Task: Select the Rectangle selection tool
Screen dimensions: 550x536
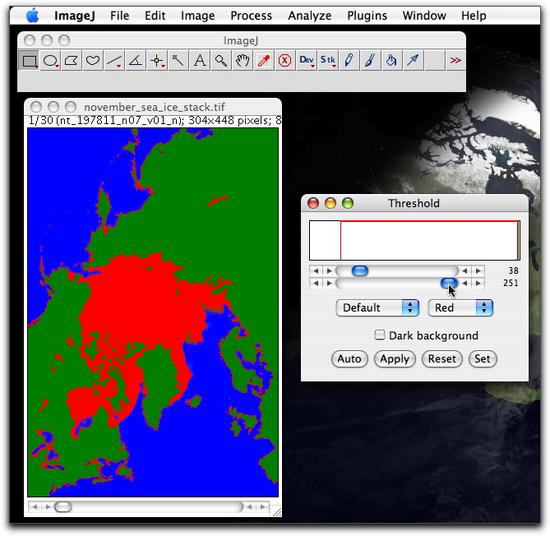Action: pos(29,61)
